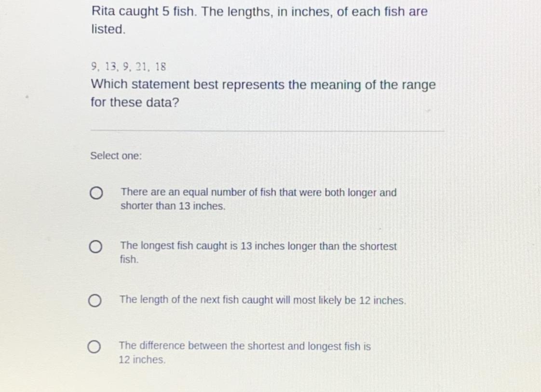Click the number 18 in the data list

point(161,67)
